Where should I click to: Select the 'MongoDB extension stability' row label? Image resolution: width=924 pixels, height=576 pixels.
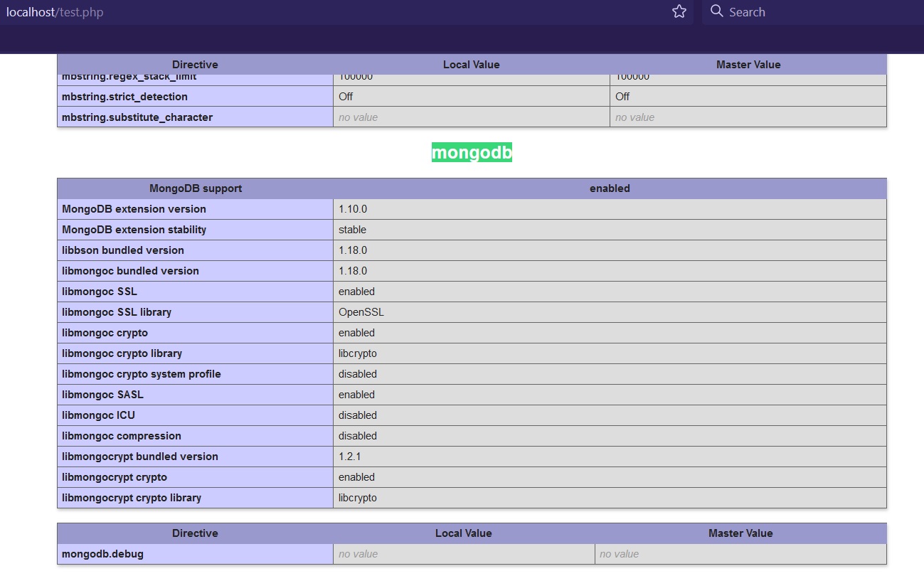pos(134,230)
